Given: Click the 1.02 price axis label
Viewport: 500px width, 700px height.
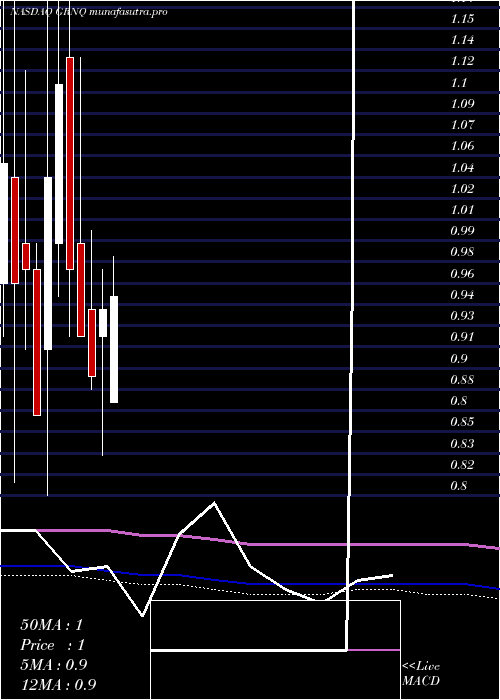Looking at the screenshot, I should [462, 189].
